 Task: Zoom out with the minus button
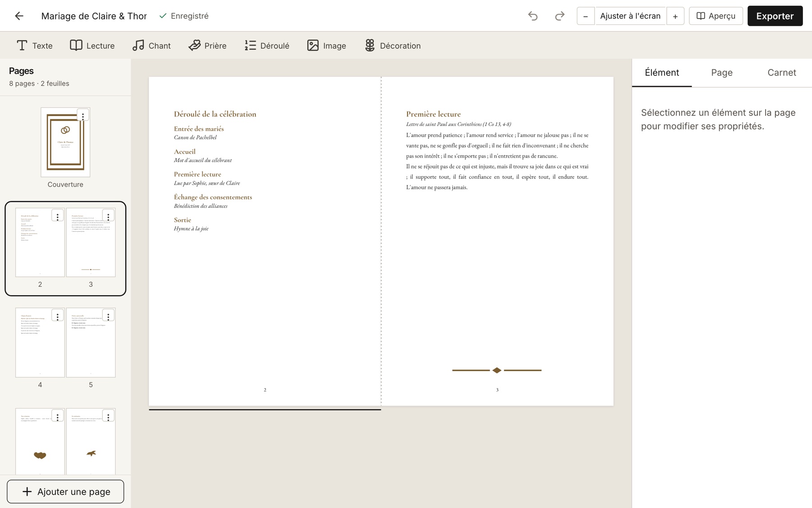(x=586, y=16)
